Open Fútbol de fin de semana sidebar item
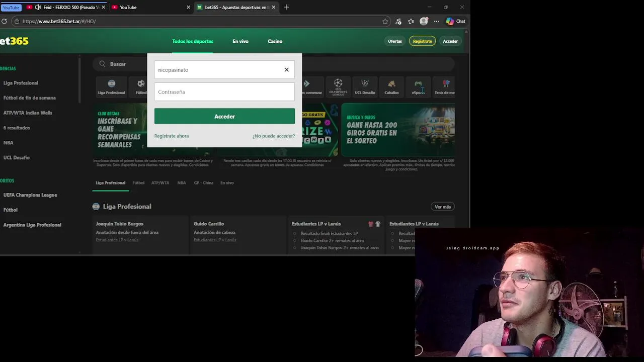 pyautogui.click(x=30, y=98)
